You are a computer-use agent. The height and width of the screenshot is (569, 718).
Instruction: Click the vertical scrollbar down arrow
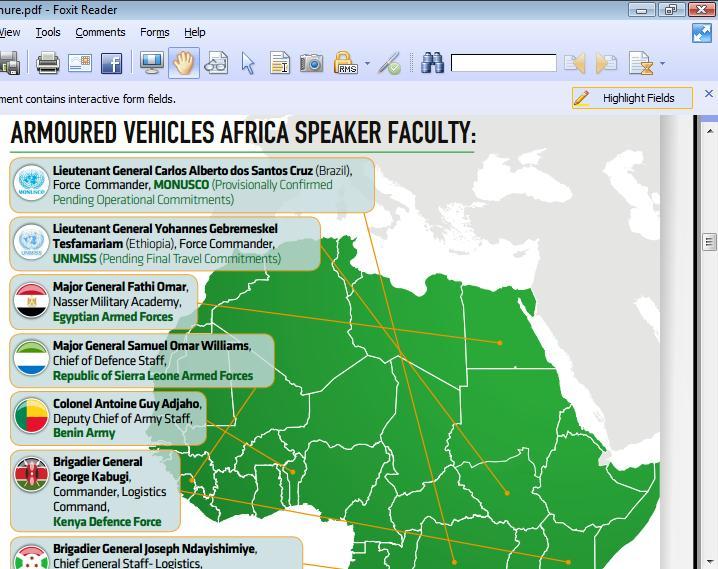709,562
